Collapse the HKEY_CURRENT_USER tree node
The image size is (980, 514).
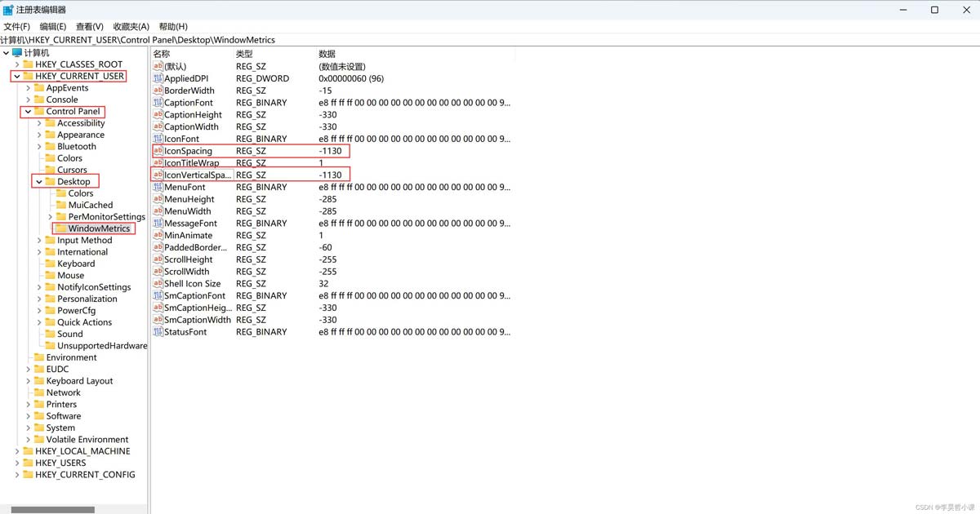[16, 77]
